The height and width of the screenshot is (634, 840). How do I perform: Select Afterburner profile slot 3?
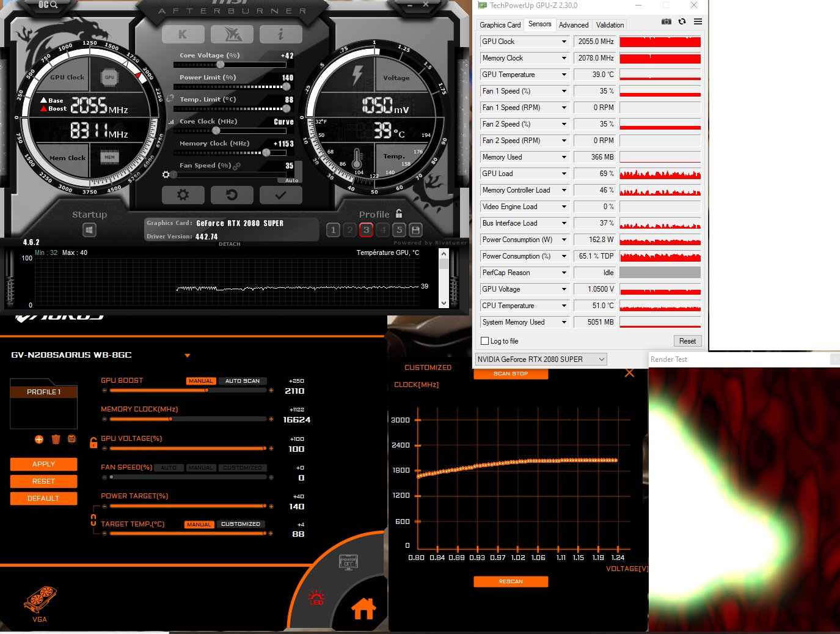pos(366,230)
